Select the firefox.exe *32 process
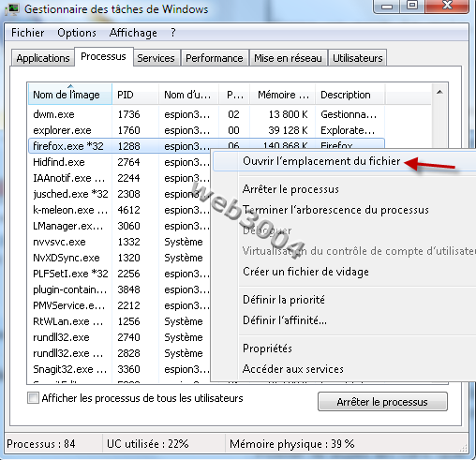The height and width of the screenshot is (460, 476). coord(120,146)
